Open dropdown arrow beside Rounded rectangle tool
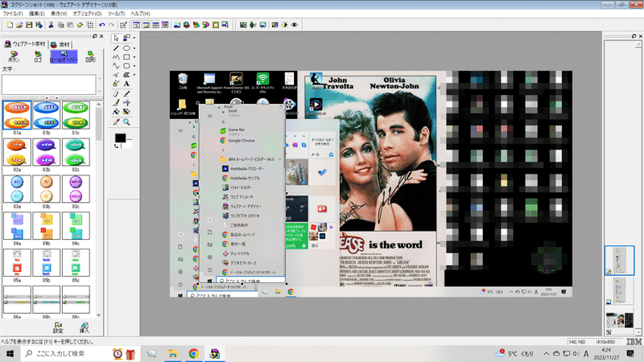The height and width of the screenshot is (362, 644). (x=134, y=66)
